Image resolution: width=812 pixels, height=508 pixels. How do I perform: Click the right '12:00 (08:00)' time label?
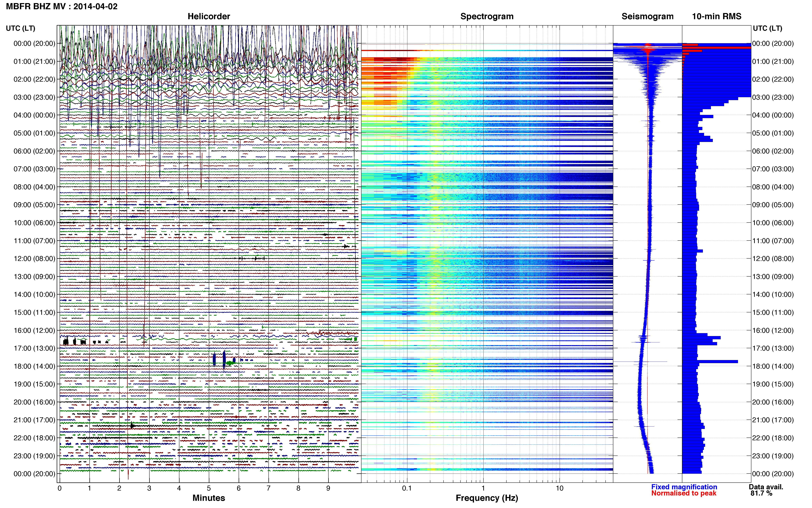pos(773,259)
